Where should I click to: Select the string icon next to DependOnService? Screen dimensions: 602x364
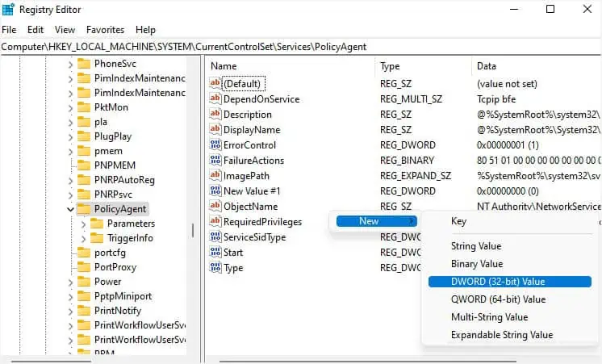pos(215,99)
